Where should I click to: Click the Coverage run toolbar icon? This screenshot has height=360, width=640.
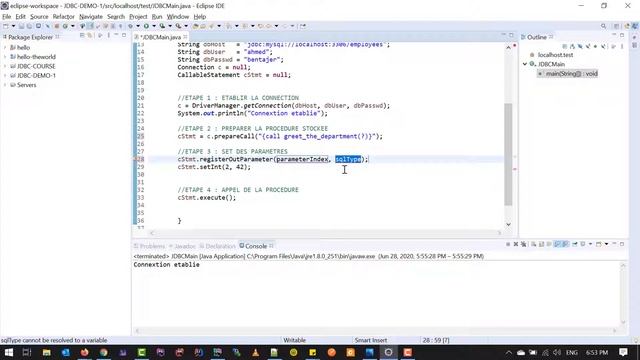click(162, 26)
